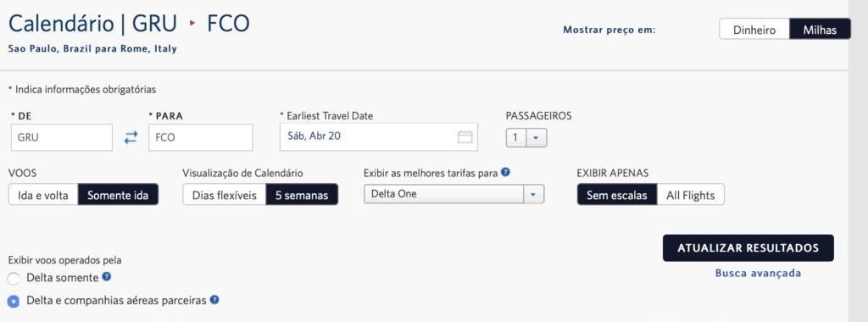Select the Delta somente radio button
The image size is (868, 322).
point(14,278)
